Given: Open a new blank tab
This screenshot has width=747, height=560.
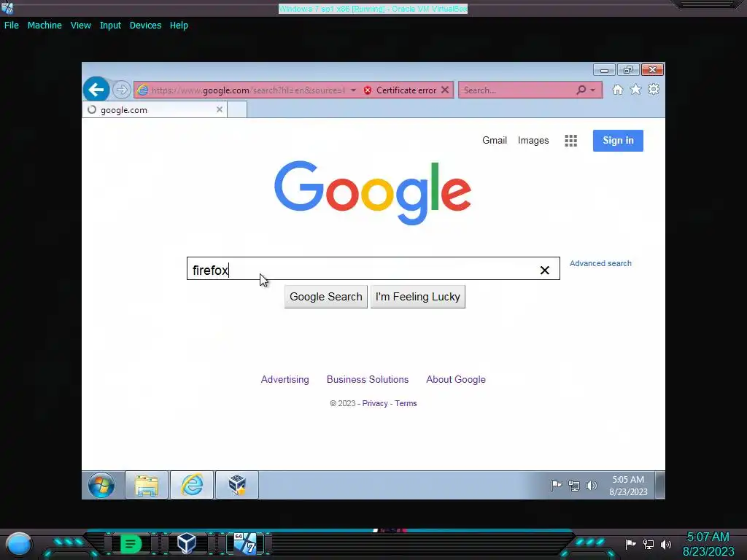Looking at the screenshot, I should [237, 109].
